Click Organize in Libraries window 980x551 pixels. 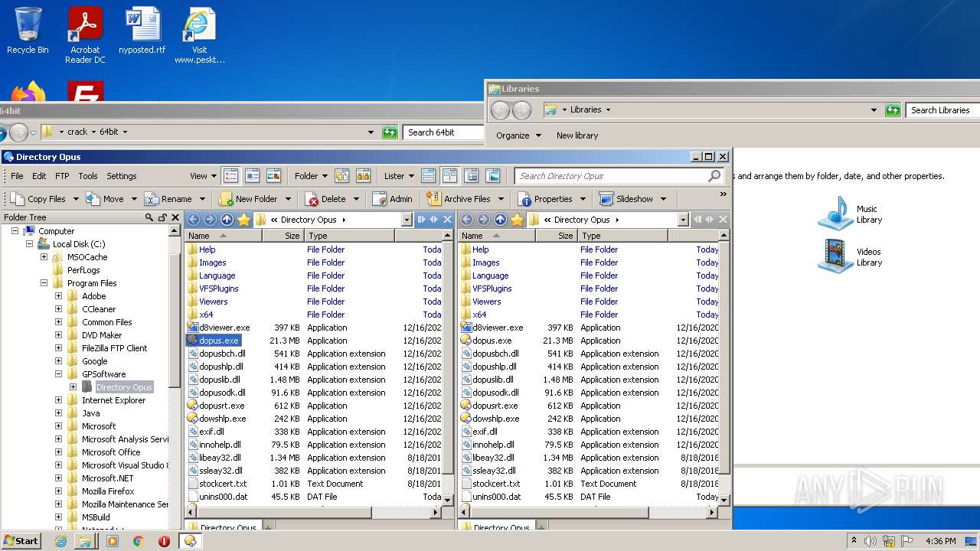[x=518, y=135]
